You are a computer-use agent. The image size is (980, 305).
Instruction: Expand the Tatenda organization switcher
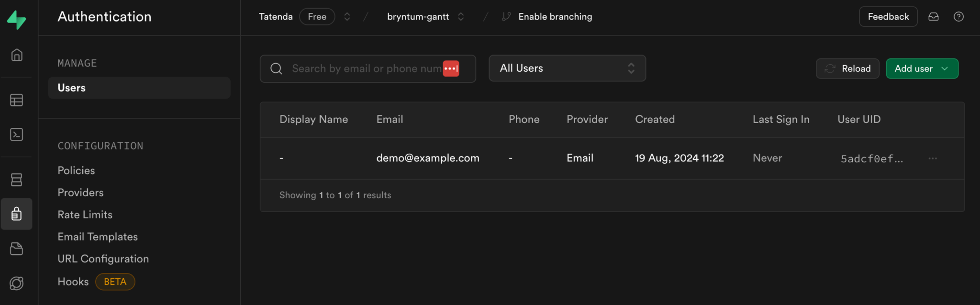coord(347,17)
